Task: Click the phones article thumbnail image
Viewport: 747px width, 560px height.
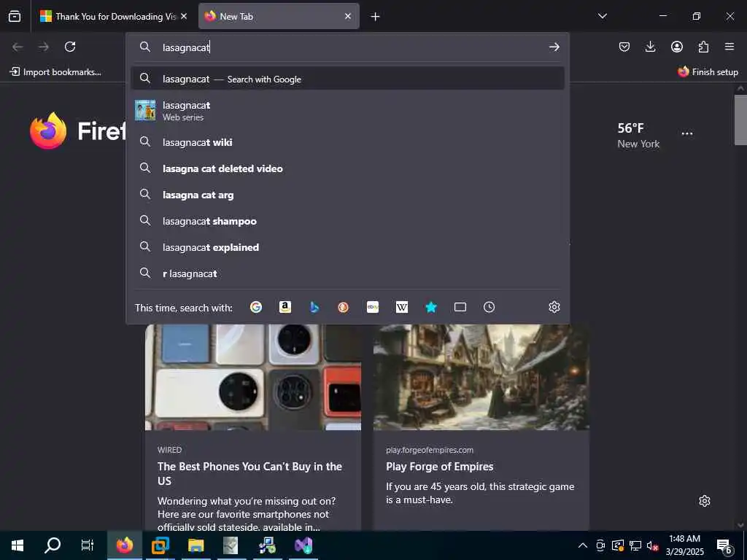Action: (253, 378)
